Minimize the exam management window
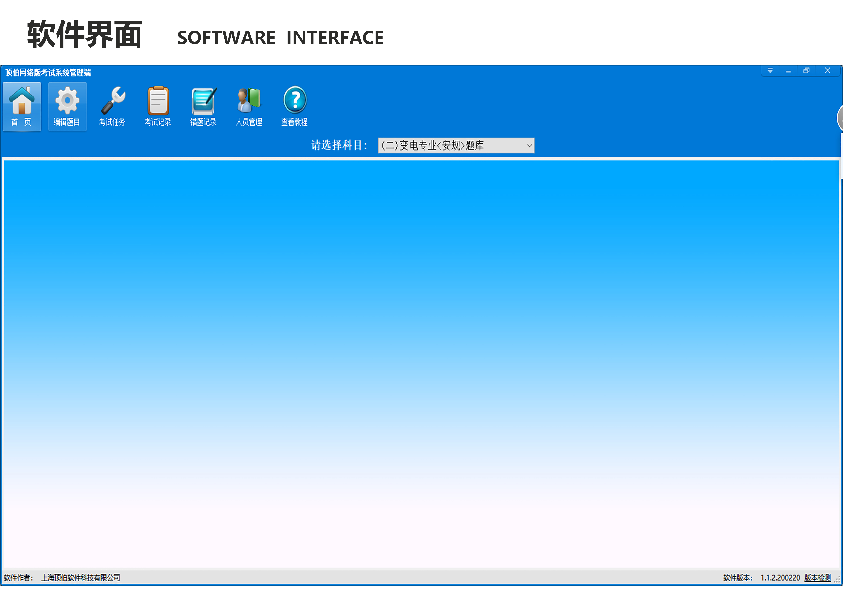Image resolution: width=843 pixels, height=616 pixels. tap(788, 71)
